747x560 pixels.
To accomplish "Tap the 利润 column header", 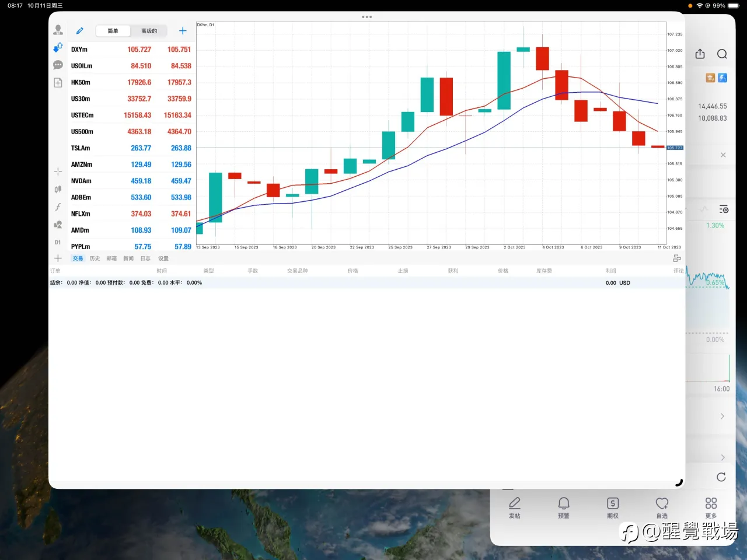I will [x=611, y=271].
